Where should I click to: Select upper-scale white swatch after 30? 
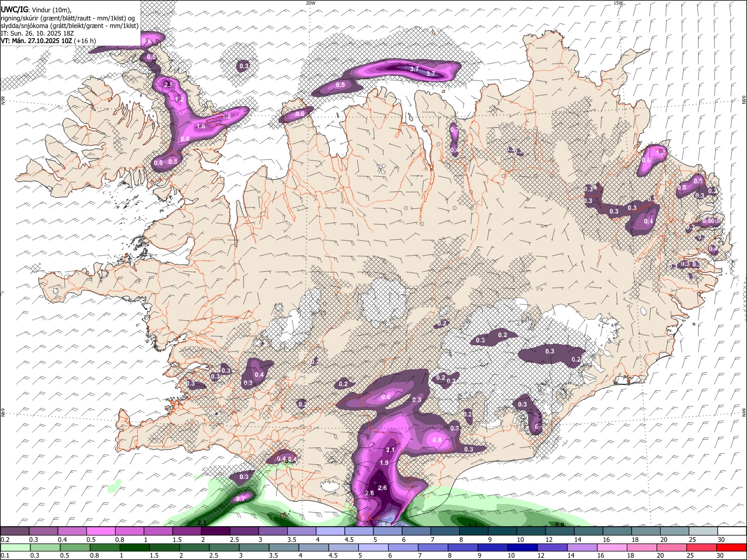(732, 531)
